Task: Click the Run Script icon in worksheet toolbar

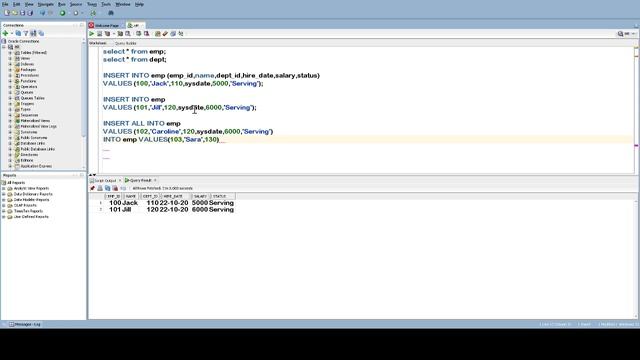Action: point(99,34)
